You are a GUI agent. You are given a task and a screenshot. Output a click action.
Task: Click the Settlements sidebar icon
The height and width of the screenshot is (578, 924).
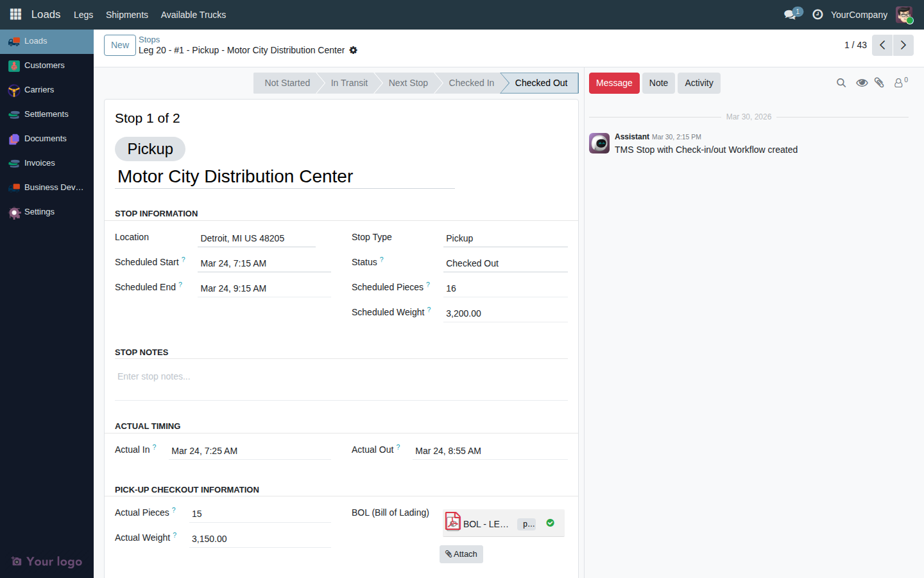pos(14,114)
